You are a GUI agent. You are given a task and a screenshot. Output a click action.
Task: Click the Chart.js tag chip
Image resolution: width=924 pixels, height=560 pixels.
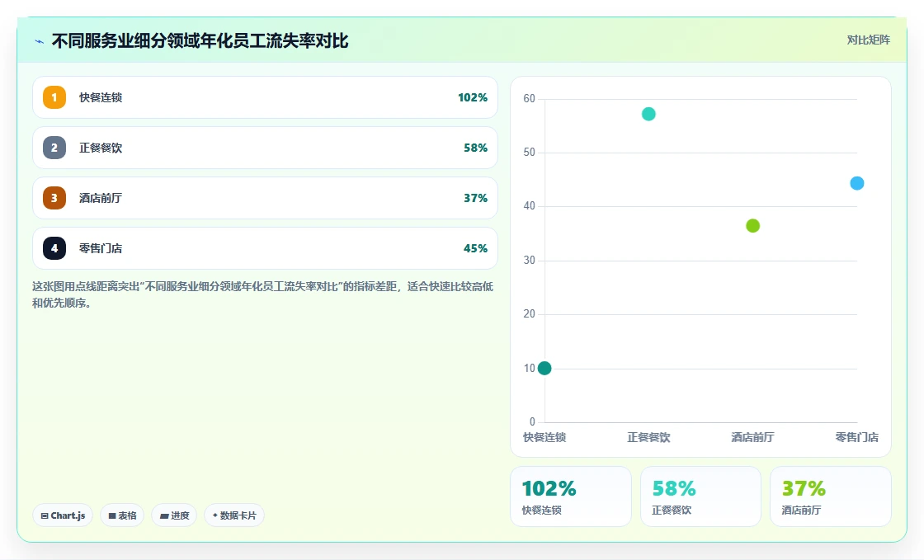click(x=63, y=515)
